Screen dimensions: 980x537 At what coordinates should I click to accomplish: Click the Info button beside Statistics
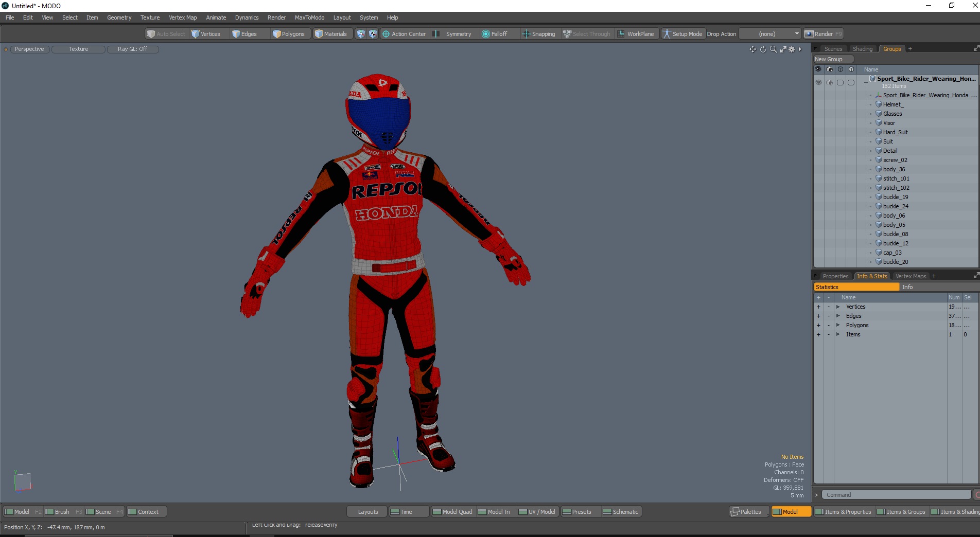coord(939,287)
